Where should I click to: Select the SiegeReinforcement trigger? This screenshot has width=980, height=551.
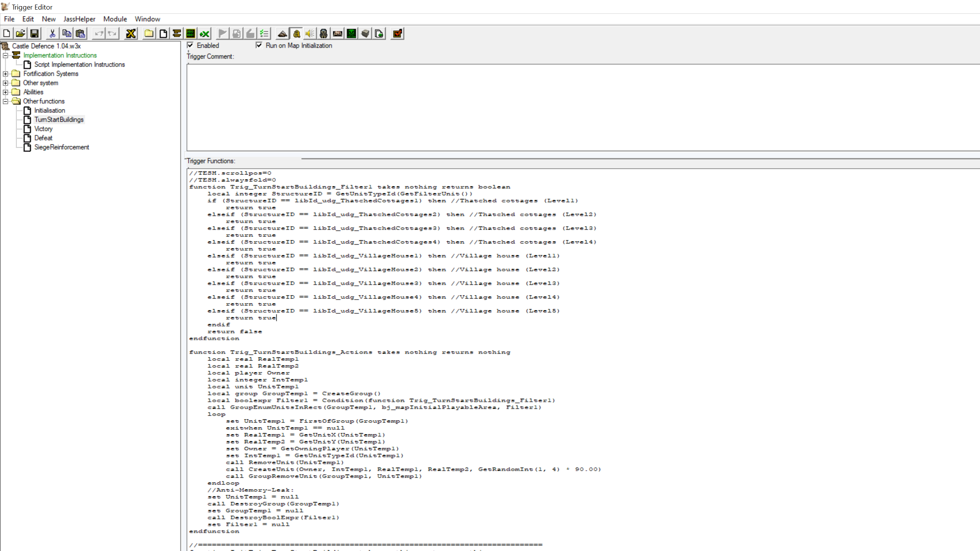(x=62, y=147)
